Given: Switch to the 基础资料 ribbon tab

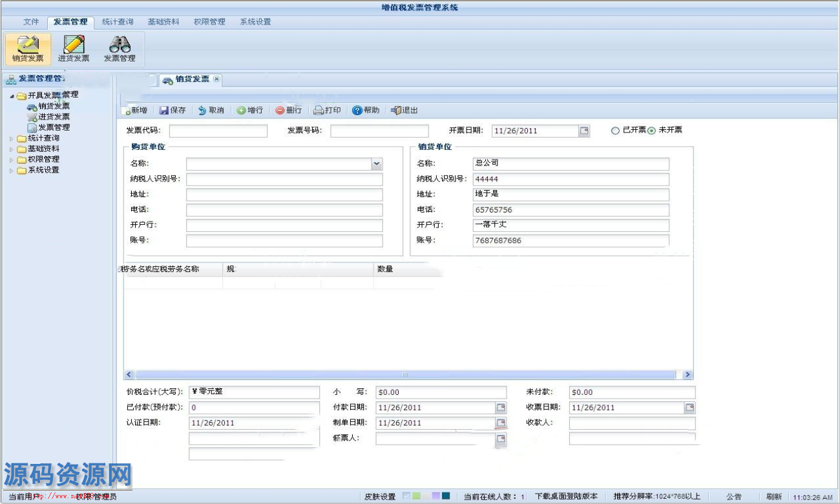Looking at the screenshot, I should click(x=163, y=22).
